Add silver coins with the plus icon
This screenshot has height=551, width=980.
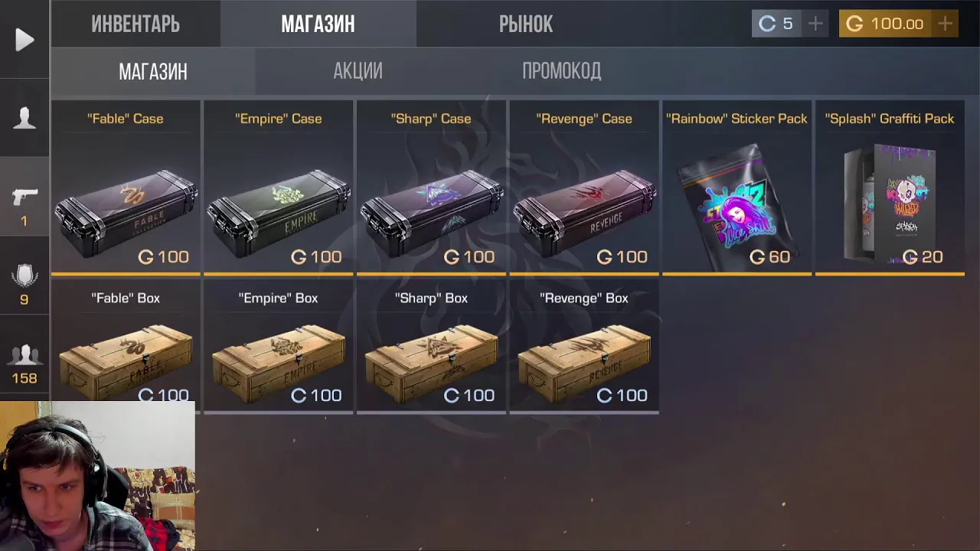pyautogui.click(x=815, y=24)
